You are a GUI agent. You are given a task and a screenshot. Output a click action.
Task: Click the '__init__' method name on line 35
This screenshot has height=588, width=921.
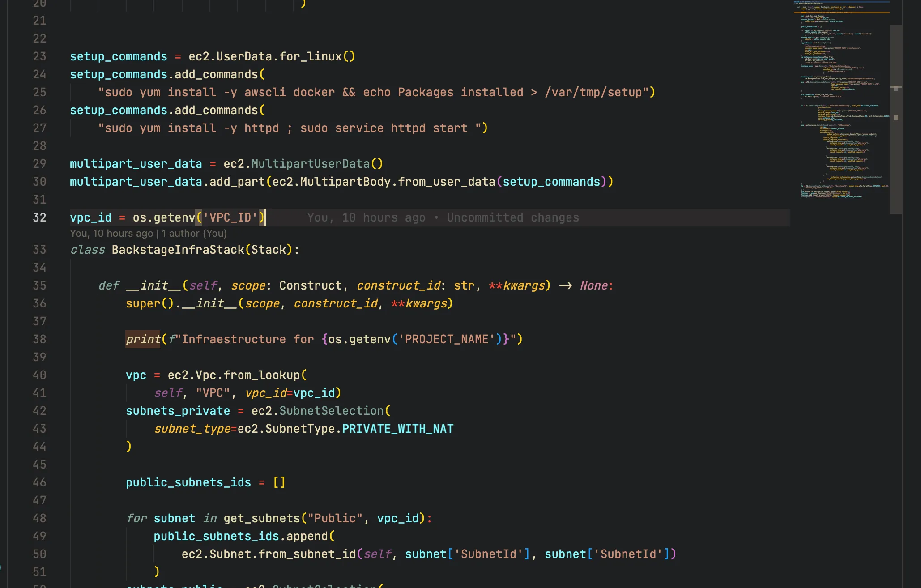click(x=153, y=286)
